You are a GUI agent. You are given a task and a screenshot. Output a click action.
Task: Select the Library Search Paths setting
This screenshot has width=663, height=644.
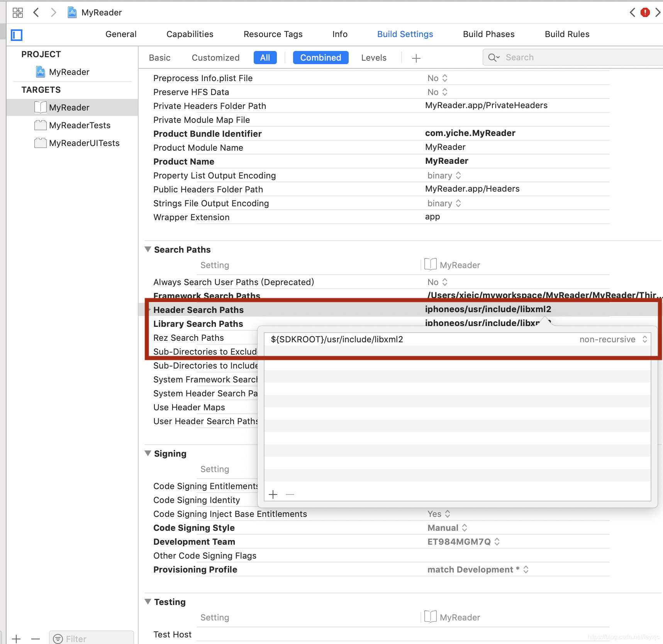point(198,324)
